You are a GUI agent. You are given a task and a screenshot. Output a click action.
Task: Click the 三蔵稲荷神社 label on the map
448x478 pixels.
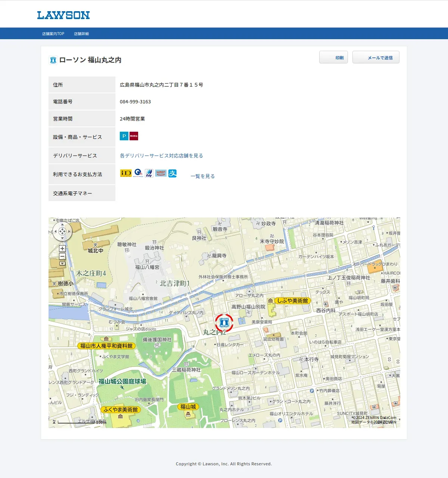pos(186,370)
